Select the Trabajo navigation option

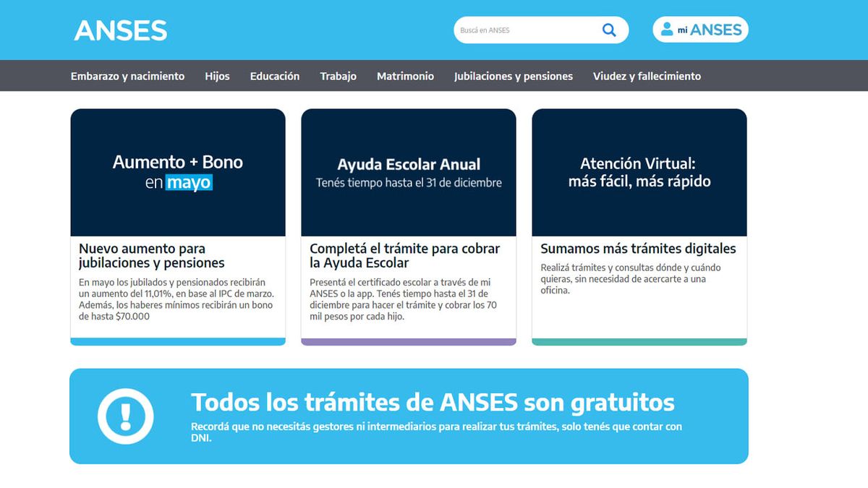(x=338, y=76)
